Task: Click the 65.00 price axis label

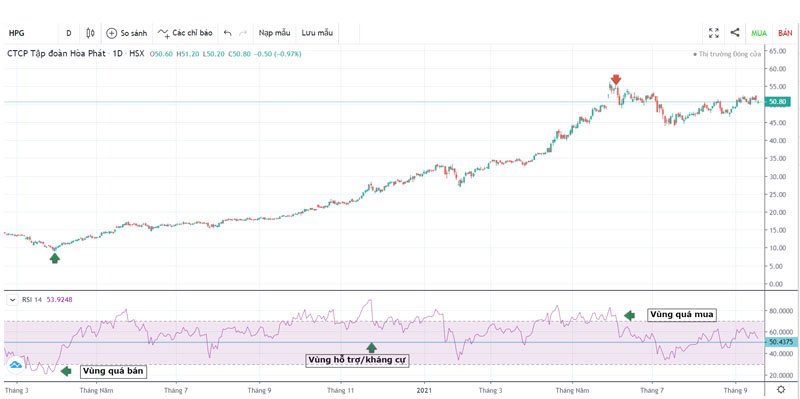Action: coord(778,51)
